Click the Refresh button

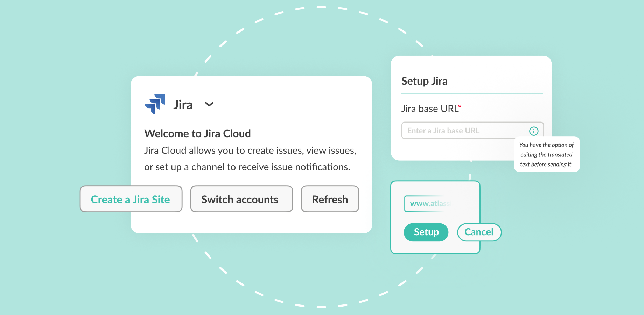coord(330,199)
